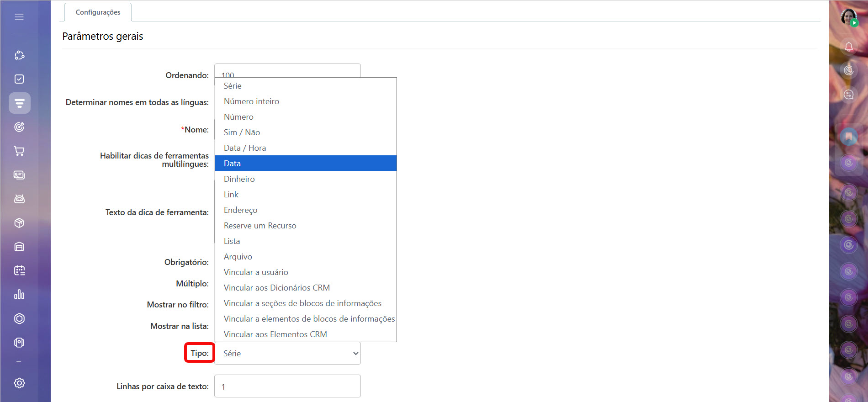Image resolution: width=868 pixels, height=402 pixels.
Task: Click the notifications bell icon
Action: click(848, 47)
